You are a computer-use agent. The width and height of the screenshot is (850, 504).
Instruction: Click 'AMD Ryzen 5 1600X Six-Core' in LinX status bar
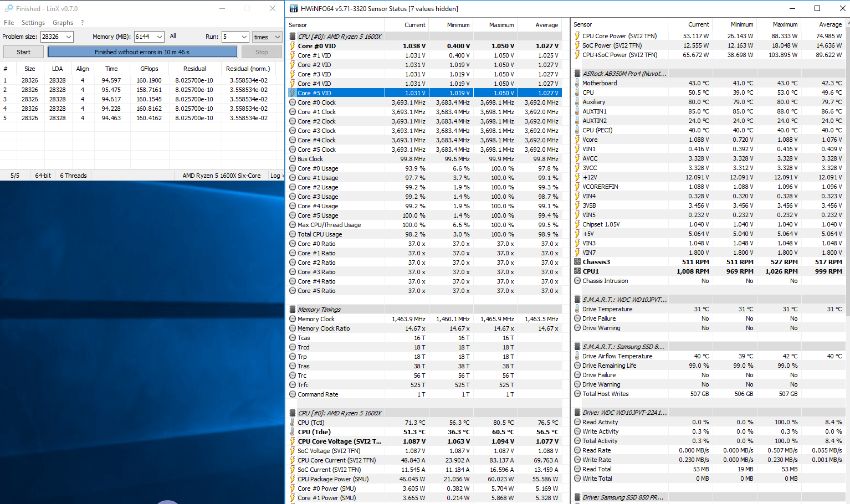222,176
